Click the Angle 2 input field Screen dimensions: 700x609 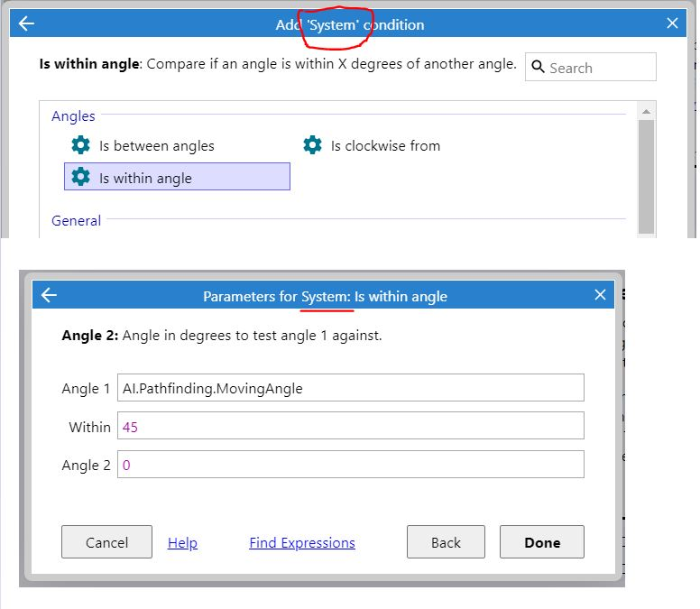(x=350, y=465)
